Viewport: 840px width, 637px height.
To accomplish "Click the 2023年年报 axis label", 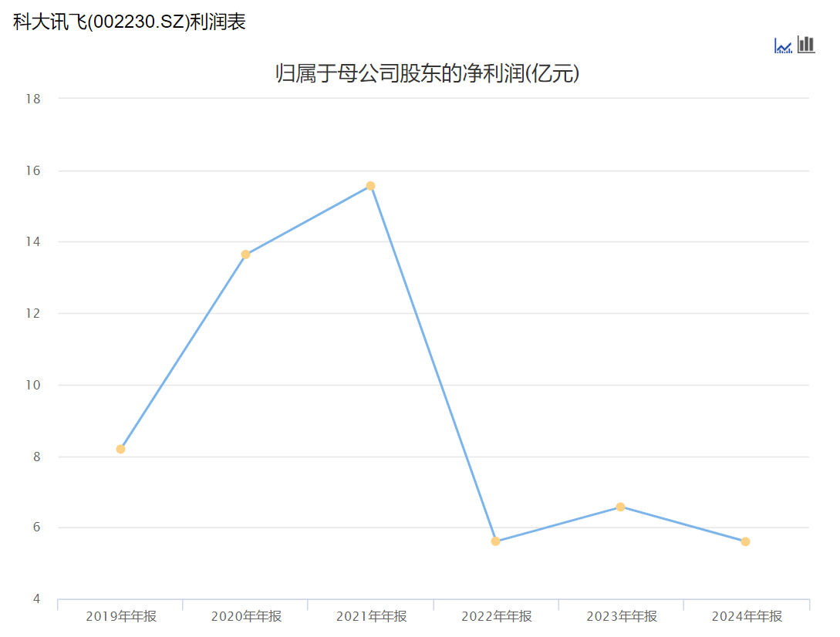I will tap(622, 616).
